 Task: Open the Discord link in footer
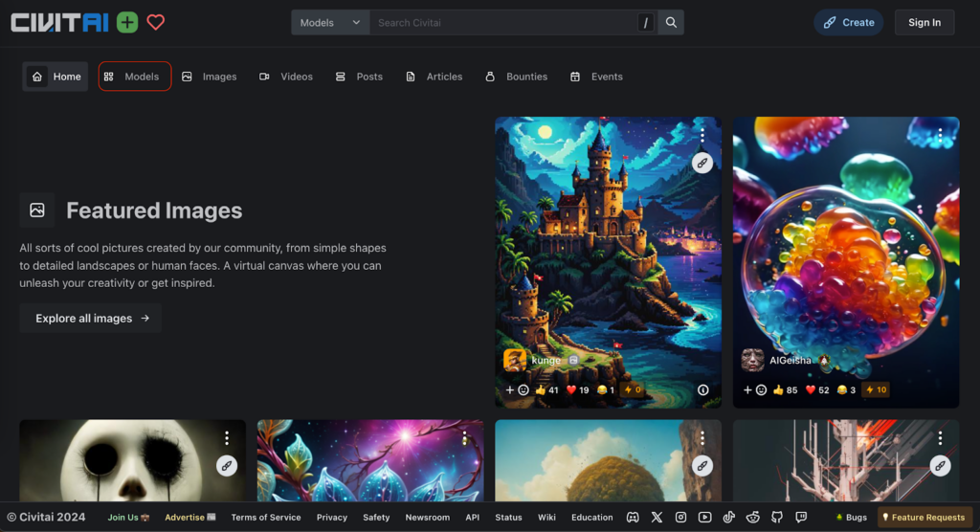pos(633,517)
